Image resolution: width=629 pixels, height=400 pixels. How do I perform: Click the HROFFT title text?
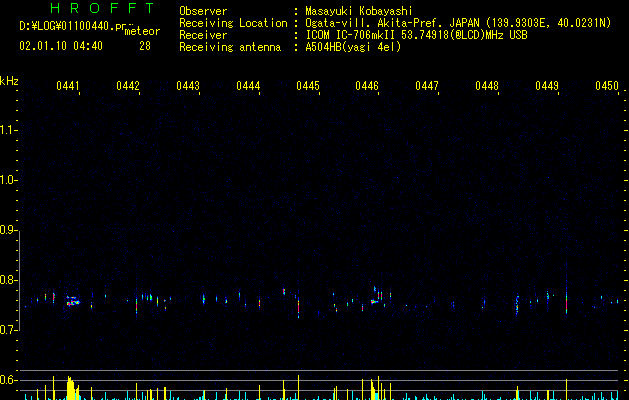(103, 8)
